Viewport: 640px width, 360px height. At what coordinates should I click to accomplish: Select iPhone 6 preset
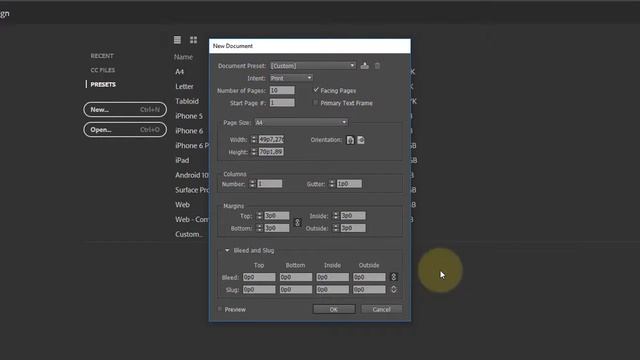click(189, 131)
